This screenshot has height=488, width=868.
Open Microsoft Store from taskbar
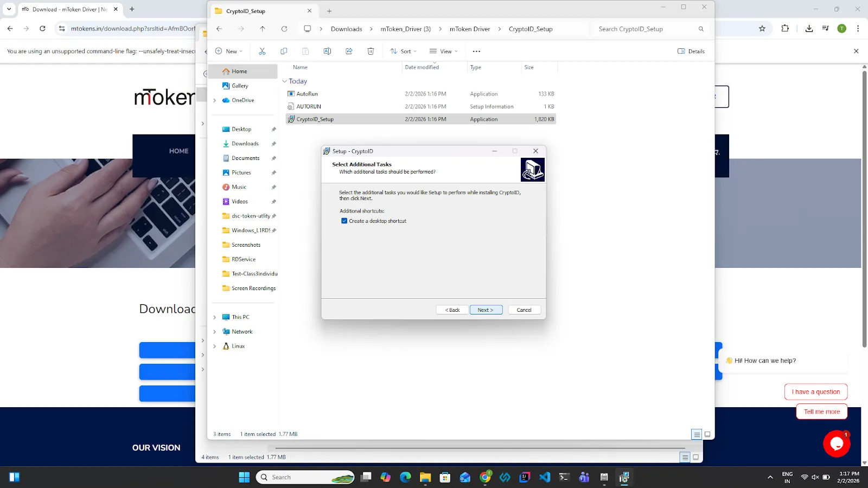pos(445,477)
